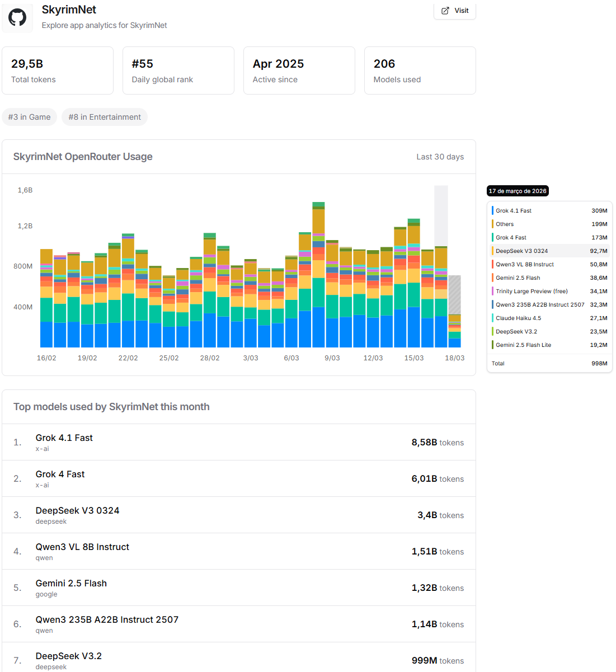This screenshot has height=672, width=616.
Task: Click the highlighted 17/03 chart bar
Action: point(441,297)
